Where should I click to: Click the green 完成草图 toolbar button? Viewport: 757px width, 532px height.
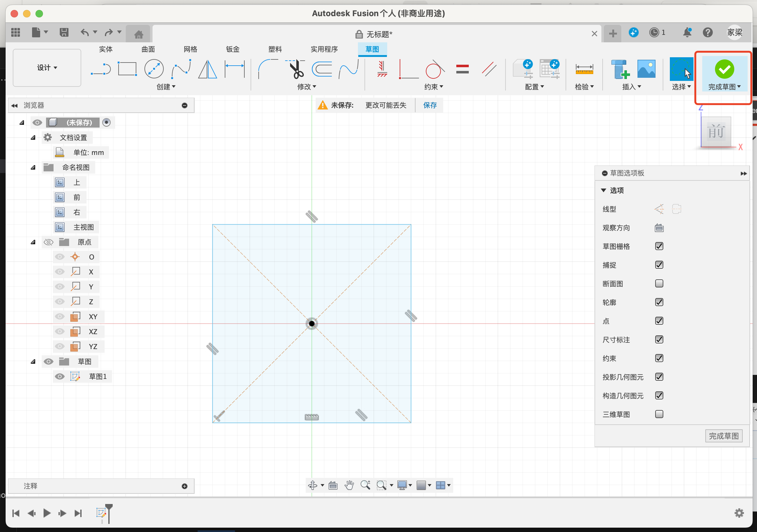point(724,74)
